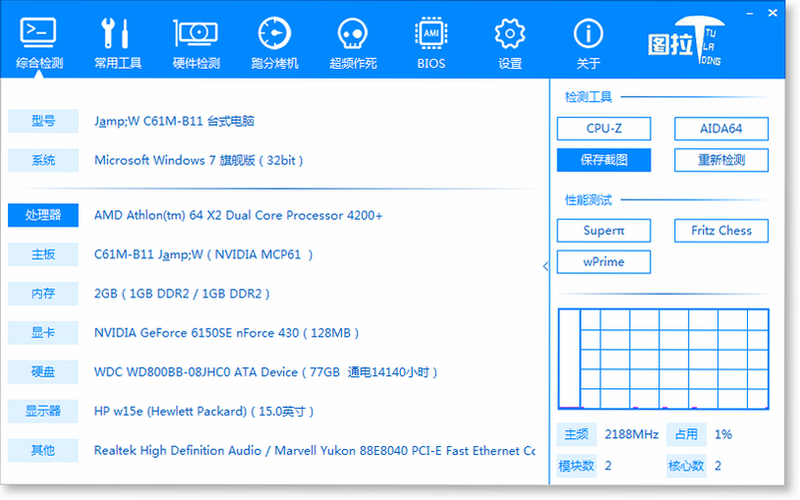Click the Jamp;W C61M-B11 台式电脑 text
Screen dimensions: 800x500
pos(174,121)
